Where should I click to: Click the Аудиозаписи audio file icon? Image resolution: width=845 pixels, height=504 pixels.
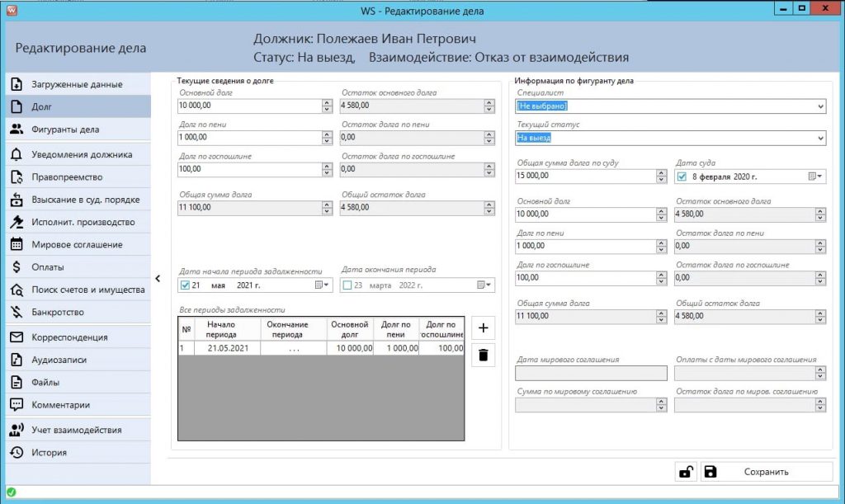[17, 360]
